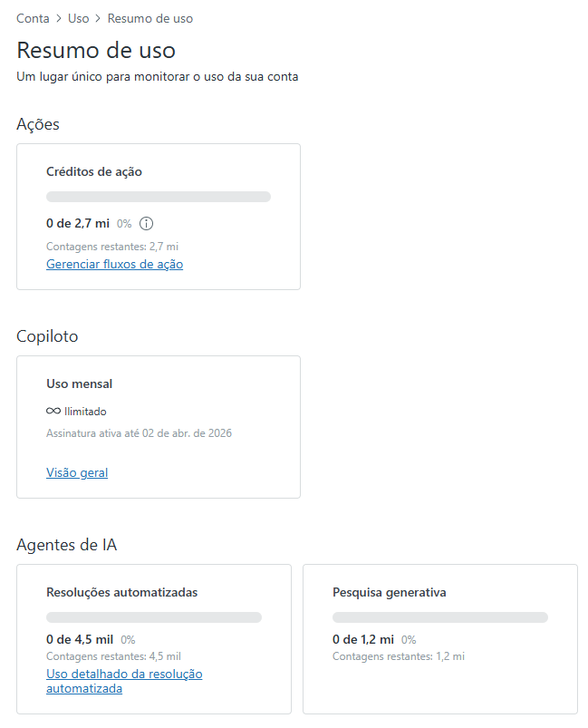
Task: Open the Visão geral link
Action: tap(77, 472)
